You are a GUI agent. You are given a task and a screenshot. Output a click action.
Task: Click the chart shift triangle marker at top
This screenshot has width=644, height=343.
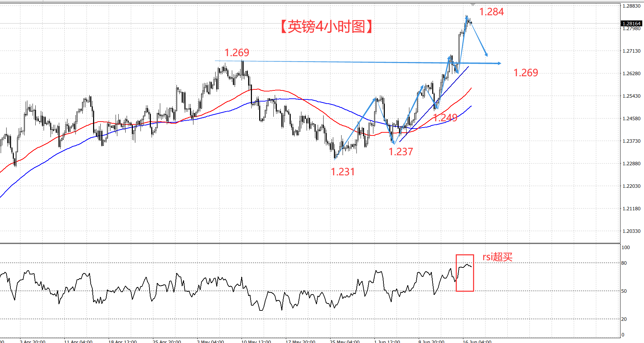pyautogui.click(x=473, y=5)
